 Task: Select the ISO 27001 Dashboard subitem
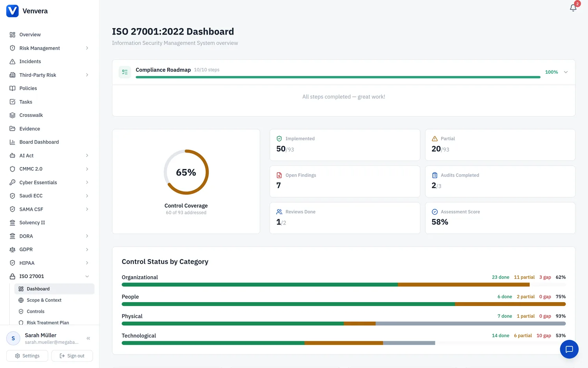click(54, 289)
